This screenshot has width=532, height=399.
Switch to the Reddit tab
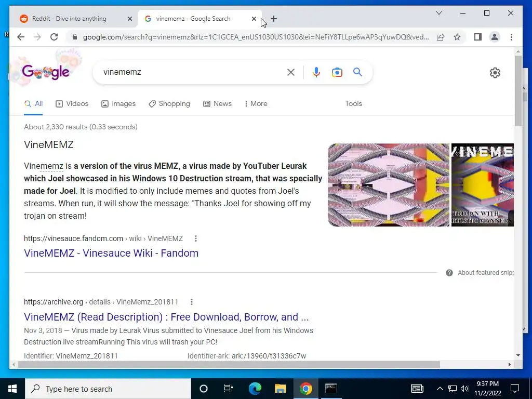pos(70,19)
